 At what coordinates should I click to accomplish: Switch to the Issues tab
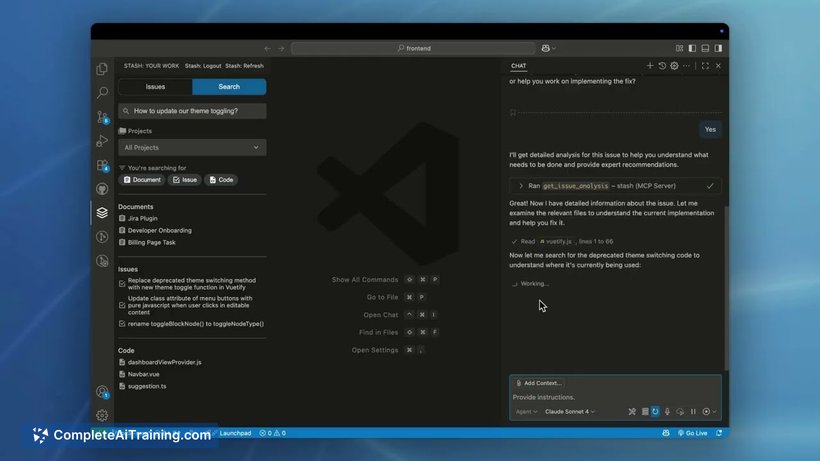point(155,87)
